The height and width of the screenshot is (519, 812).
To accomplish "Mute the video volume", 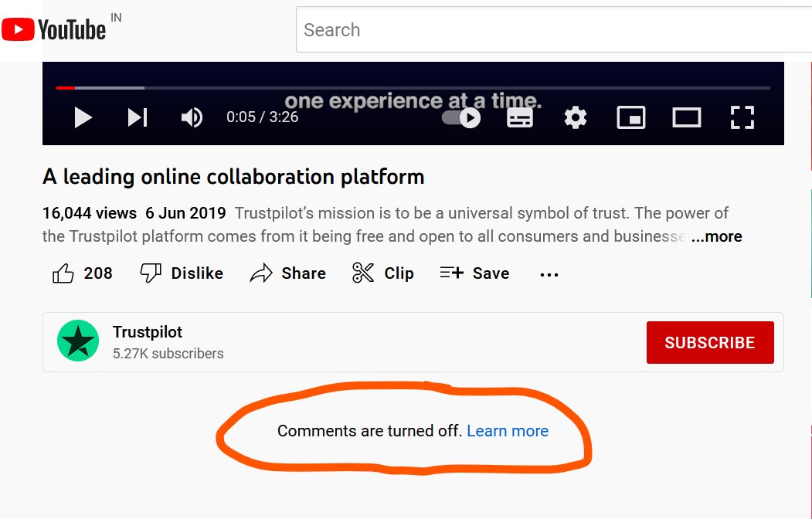I will 192,117.
